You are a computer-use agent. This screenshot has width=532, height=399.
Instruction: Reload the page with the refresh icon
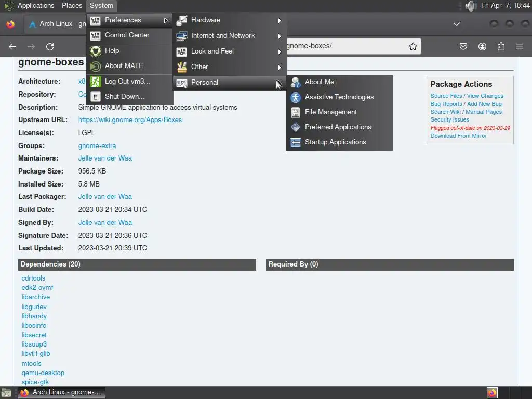(50, 46)
